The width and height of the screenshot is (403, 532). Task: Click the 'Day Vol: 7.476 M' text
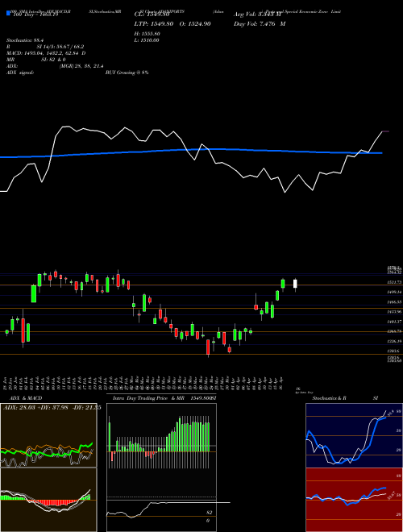(260, 24)
